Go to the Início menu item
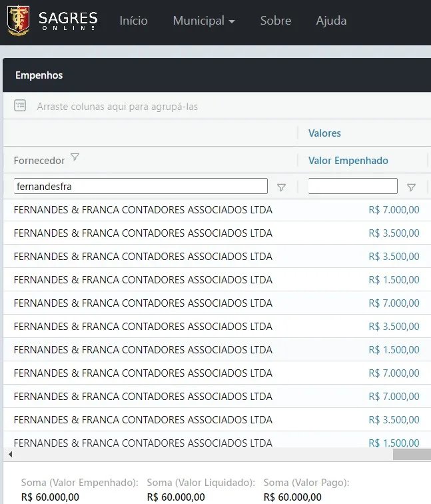Viewport: 431px width, 504px height. tap(134, 21)
